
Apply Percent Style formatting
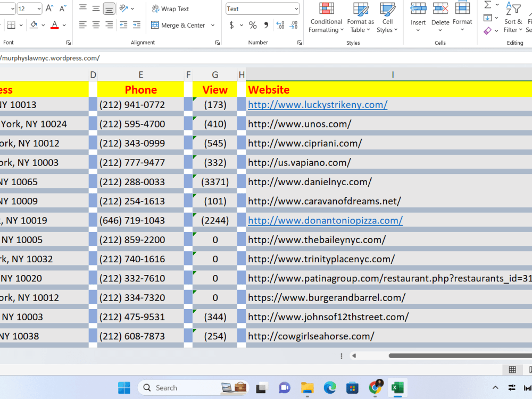point(253,24)
